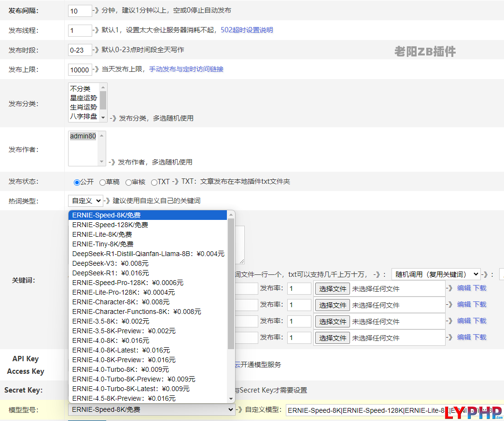Viewport: 504px width, 421px height.
Task: Select the 公开 publish status radio
Action: (77, 182)
